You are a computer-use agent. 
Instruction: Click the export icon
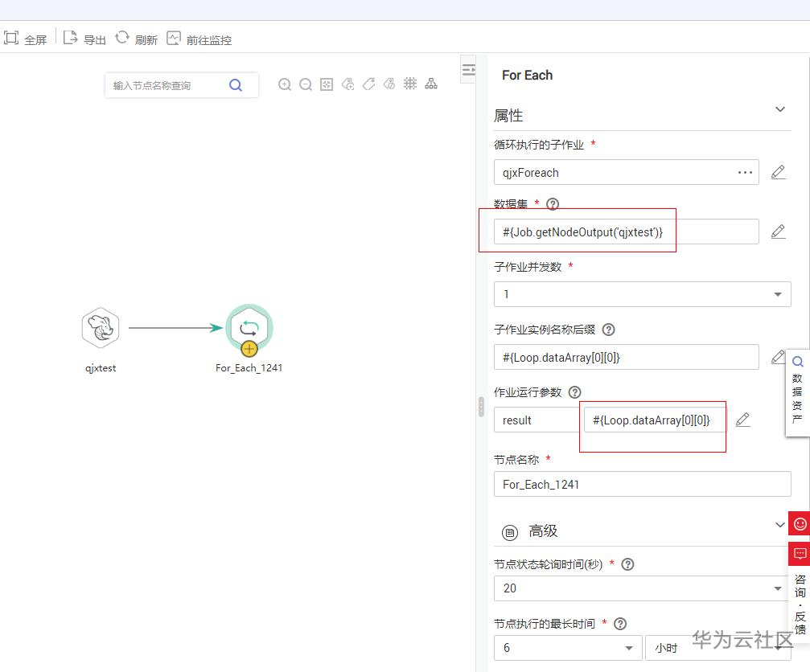[x=70, y=38]
